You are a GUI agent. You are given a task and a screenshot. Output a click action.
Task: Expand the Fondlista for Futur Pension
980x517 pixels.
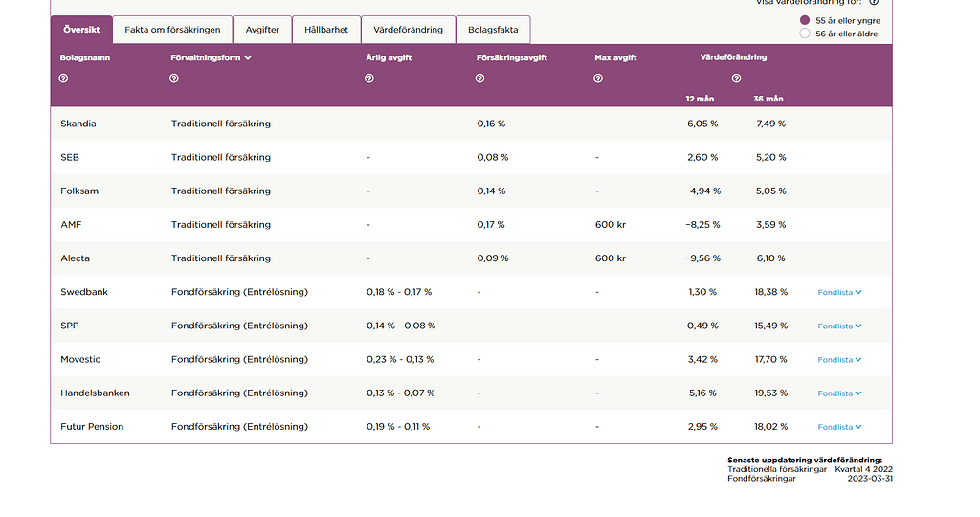tap(839, 427)
